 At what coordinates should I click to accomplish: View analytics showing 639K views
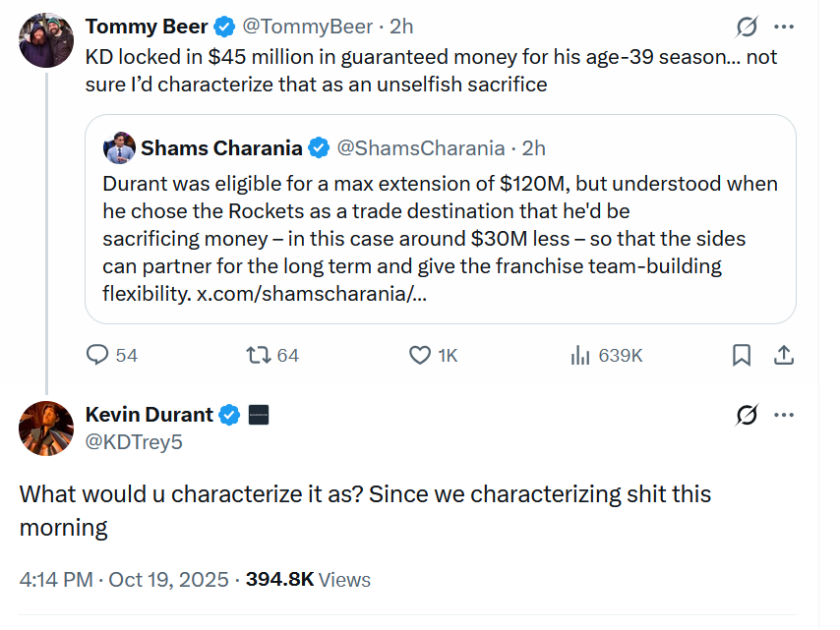(580, 355)
